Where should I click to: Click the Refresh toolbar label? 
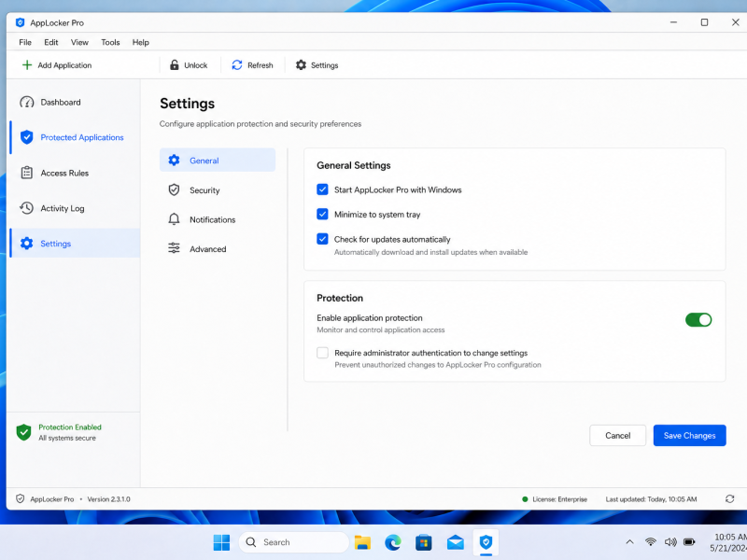(x=261, y=65)
